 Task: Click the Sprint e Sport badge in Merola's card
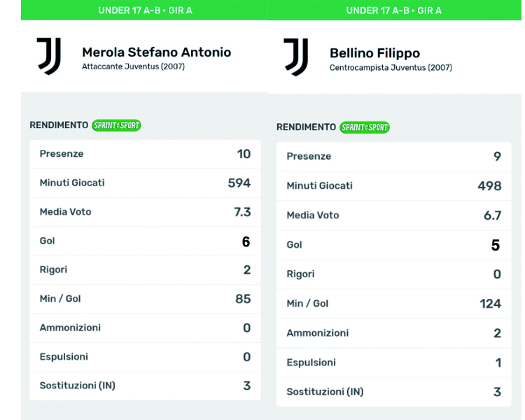tap(116, 125)
